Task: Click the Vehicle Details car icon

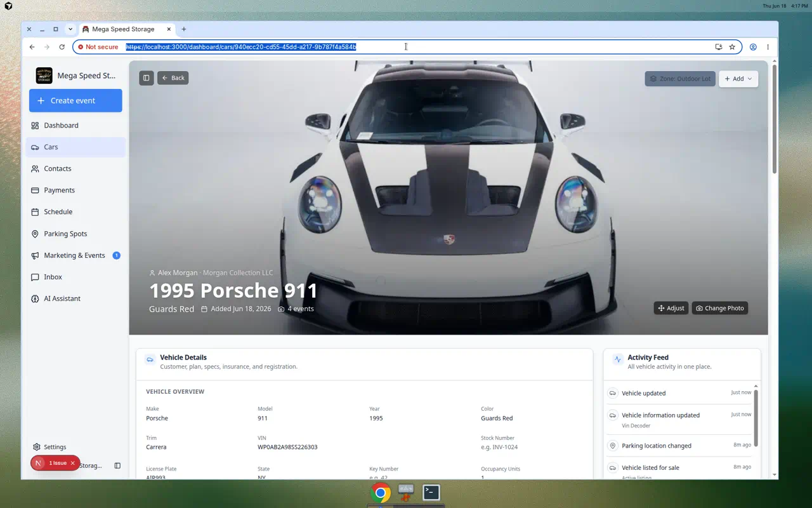Action: [150, 359]
